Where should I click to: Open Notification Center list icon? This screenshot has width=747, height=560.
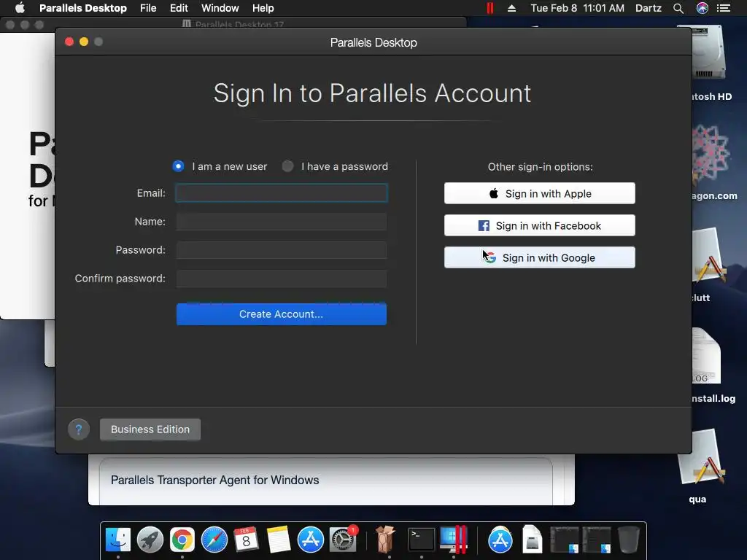pos(724,8)
